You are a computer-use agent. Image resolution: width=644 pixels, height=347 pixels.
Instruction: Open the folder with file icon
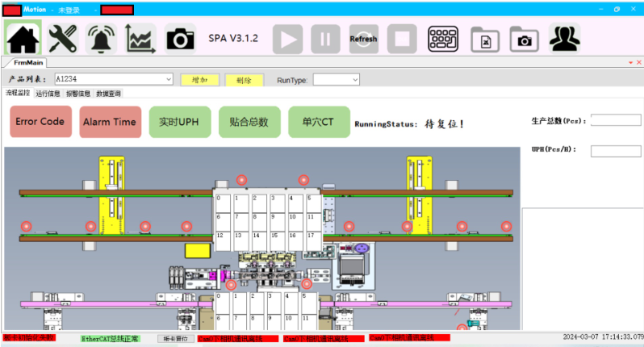(x=486, y=38)
